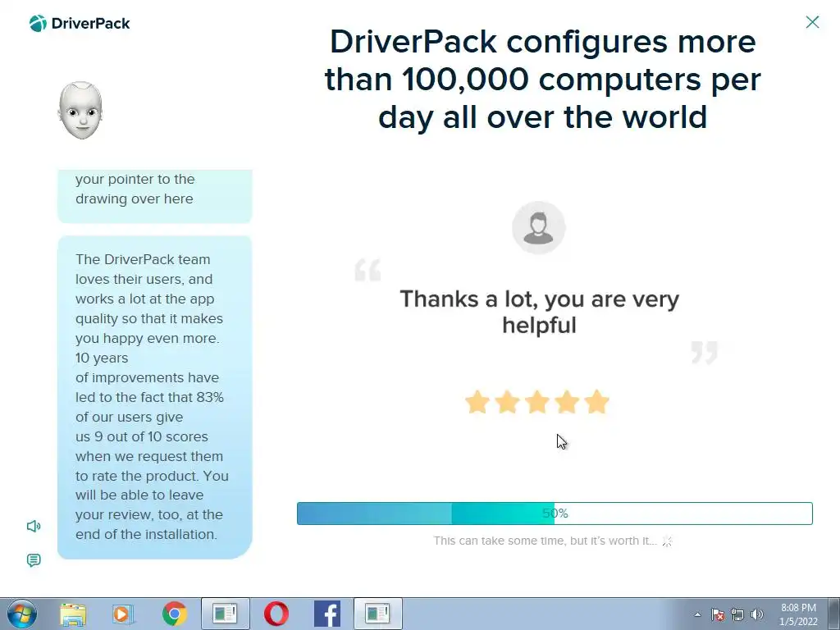Click the first rating star
The image size is (840, 630).
tap(477, 402)
